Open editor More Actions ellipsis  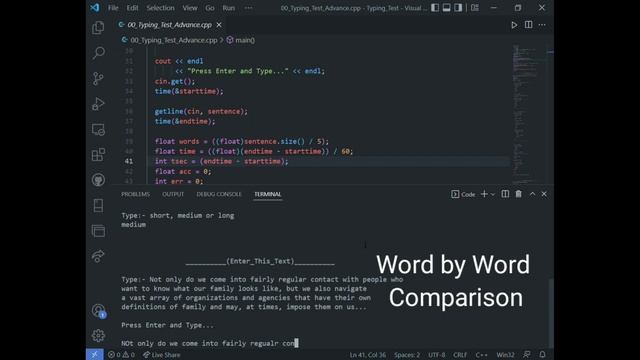[x=542, y=25]
